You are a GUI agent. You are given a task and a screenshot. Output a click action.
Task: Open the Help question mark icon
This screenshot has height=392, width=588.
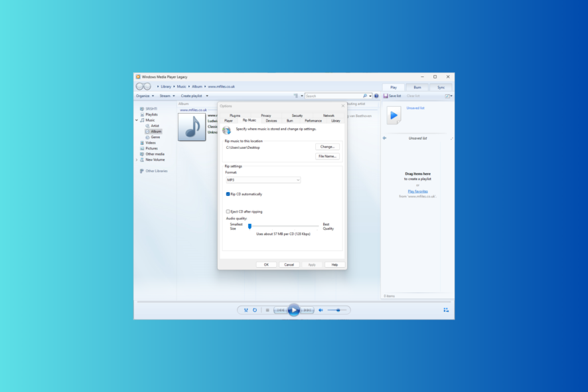pos(376,96)
